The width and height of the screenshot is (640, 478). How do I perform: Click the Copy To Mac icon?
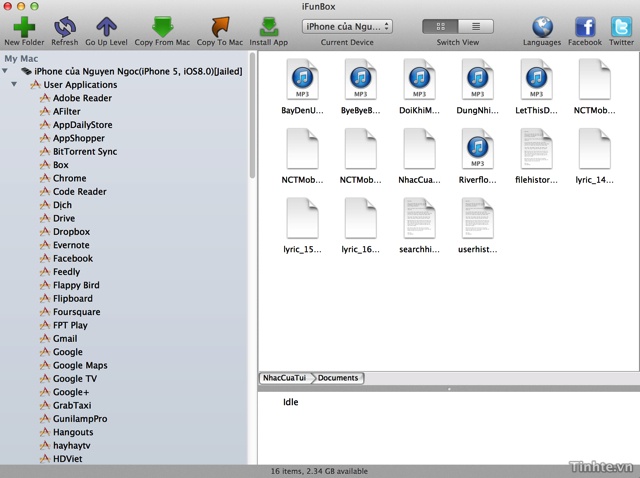click(219, 26)
